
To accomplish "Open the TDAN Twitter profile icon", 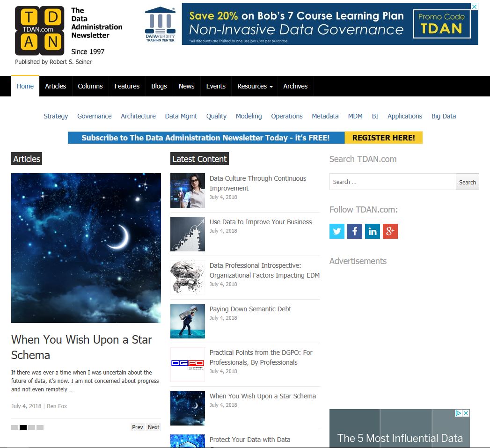I will (x=337, y=231).
